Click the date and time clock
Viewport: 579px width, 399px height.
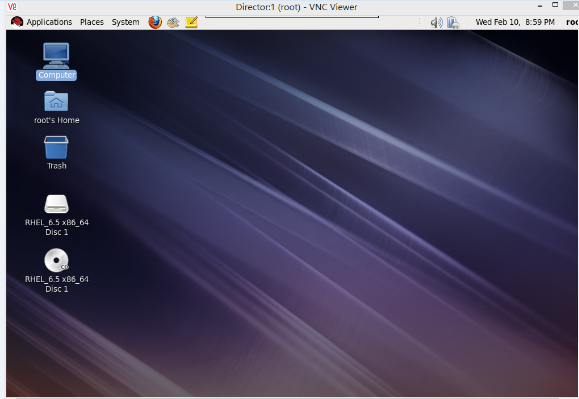pos(515,22)
